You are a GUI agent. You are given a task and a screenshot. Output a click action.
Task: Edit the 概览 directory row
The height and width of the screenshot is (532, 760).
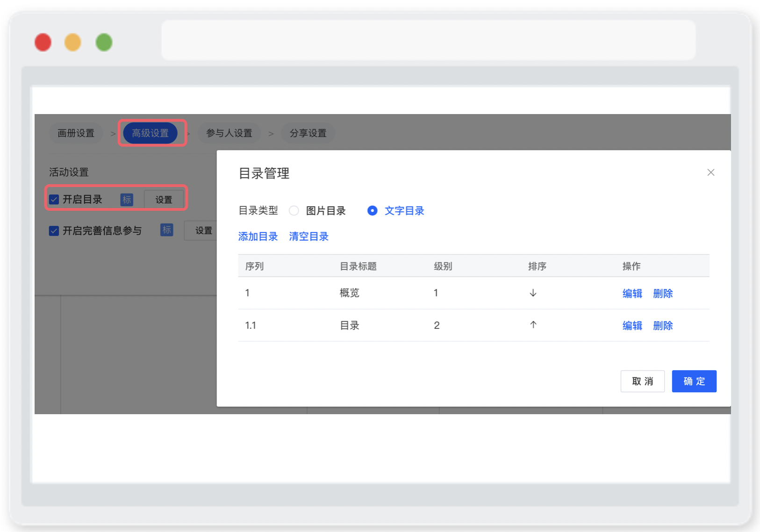(632, 294)
